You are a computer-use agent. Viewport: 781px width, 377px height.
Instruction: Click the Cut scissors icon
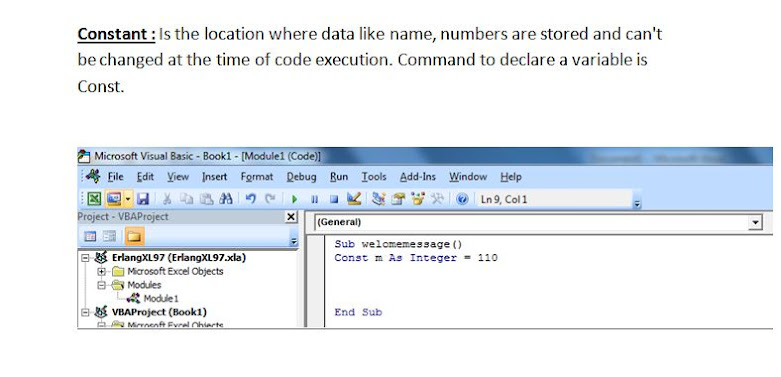pos(167,199)
